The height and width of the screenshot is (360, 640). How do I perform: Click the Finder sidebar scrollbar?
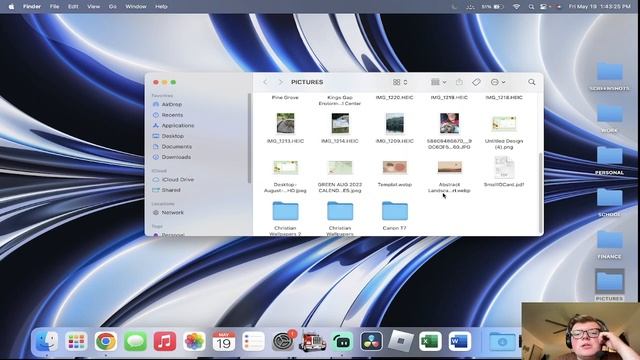tap(249, 138)
